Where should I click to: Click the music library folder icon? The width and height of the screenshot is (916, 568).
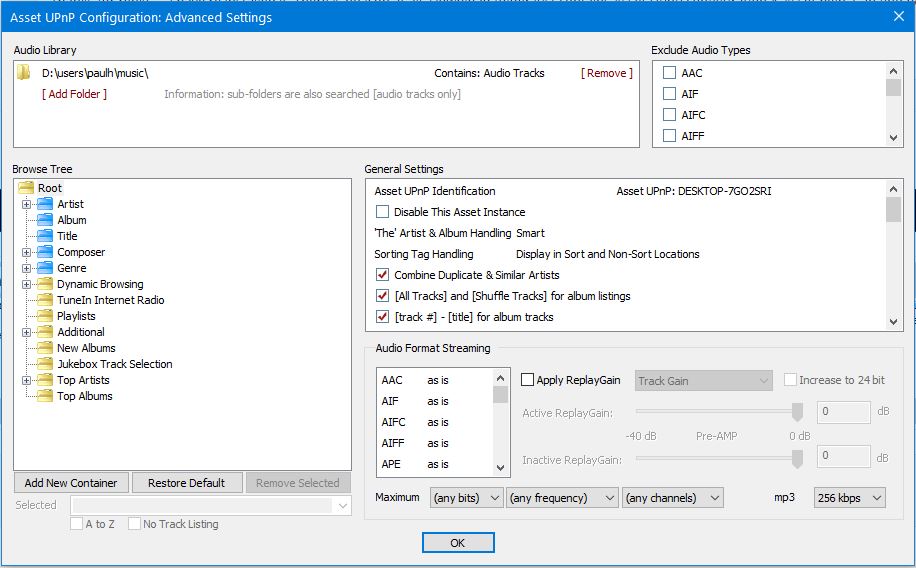(25, 73)
